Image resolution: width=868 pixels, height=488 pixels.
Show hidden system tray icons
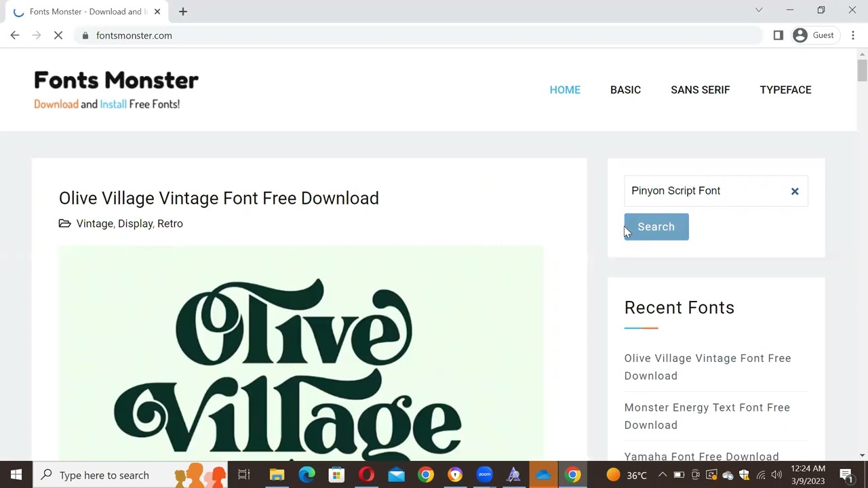(x=663, y=474)
